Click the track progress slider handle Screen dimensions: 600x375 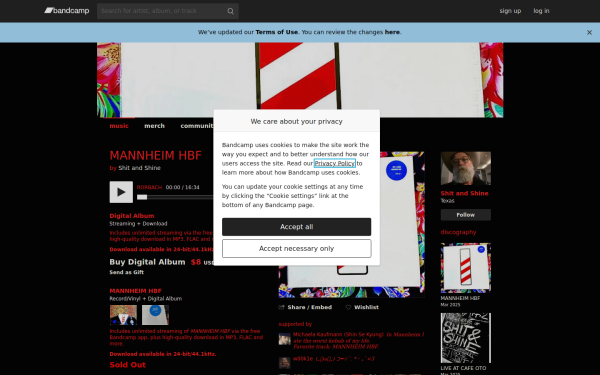tap(142, 197)
